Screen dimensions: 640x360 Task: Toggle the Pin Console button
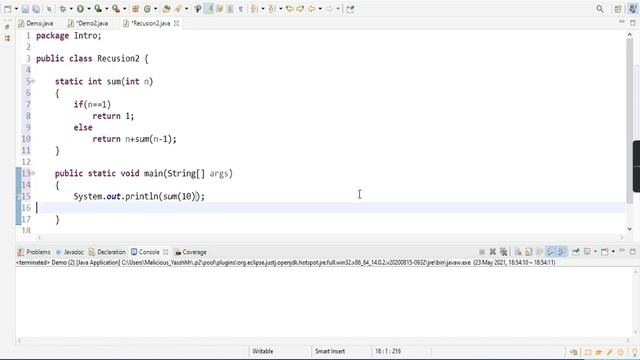tap(576, 252)
